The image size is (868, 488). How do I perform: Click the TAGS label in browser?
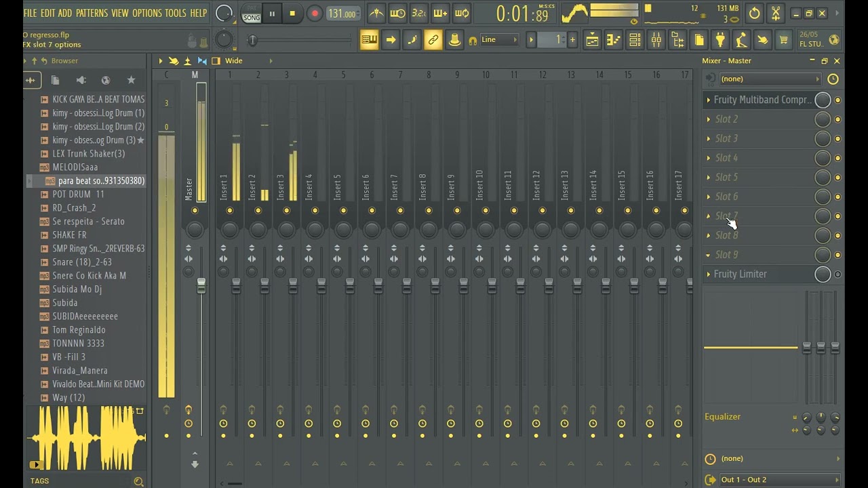pyautogui.click(x=39, y=481)
